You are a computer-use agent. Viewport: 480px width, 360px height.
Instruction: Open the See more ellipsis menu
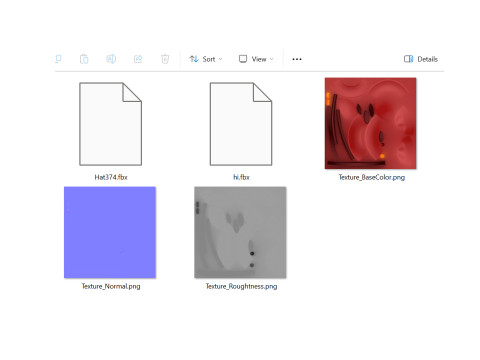[x=297, y=59]
